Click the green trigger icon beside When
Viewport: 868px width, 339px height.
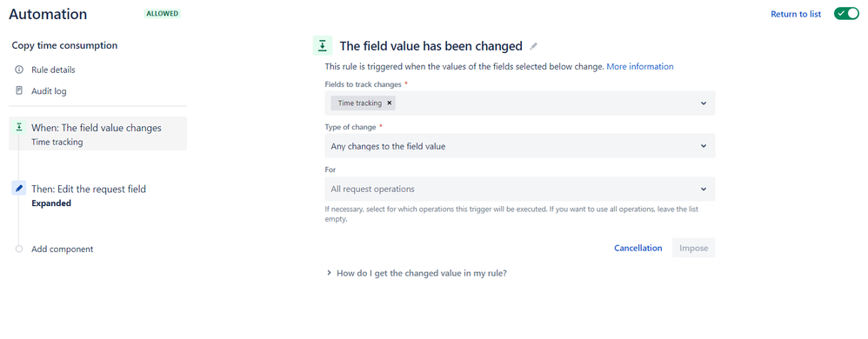19,128
